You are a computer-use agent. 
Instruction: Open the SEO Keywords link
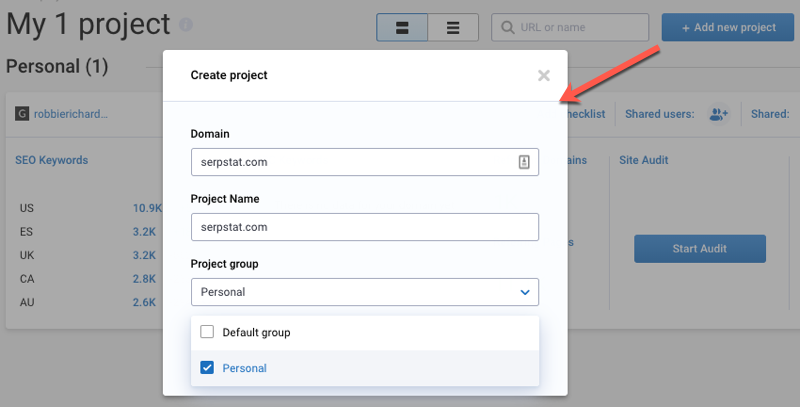[x=52, y=160]
